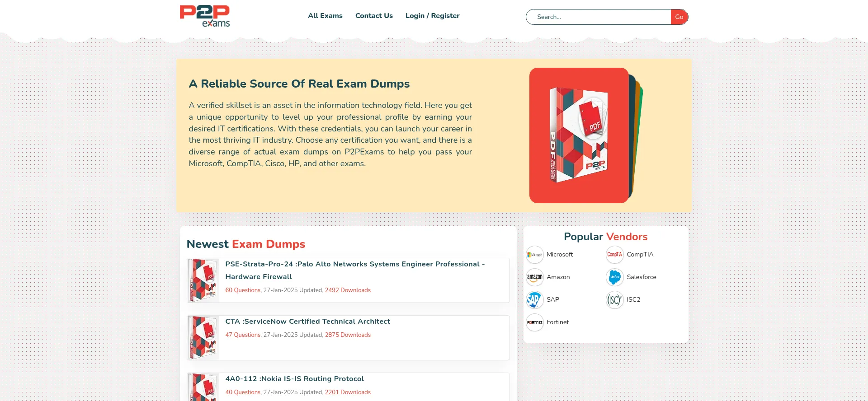
Task: Open the PSE-Strata-Pro-24 Palo Alto exam link
Action: (x=355, y=270)
